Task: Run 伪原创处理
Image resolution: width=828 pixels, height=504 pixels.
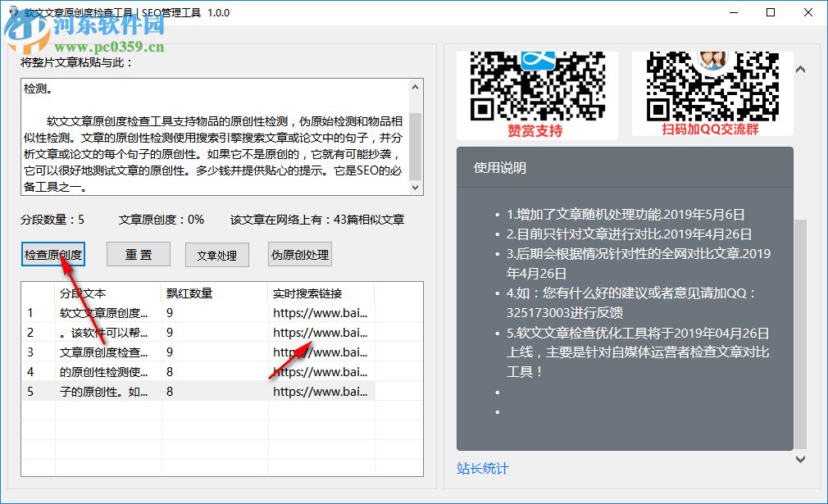Action: tap(300, 255)
